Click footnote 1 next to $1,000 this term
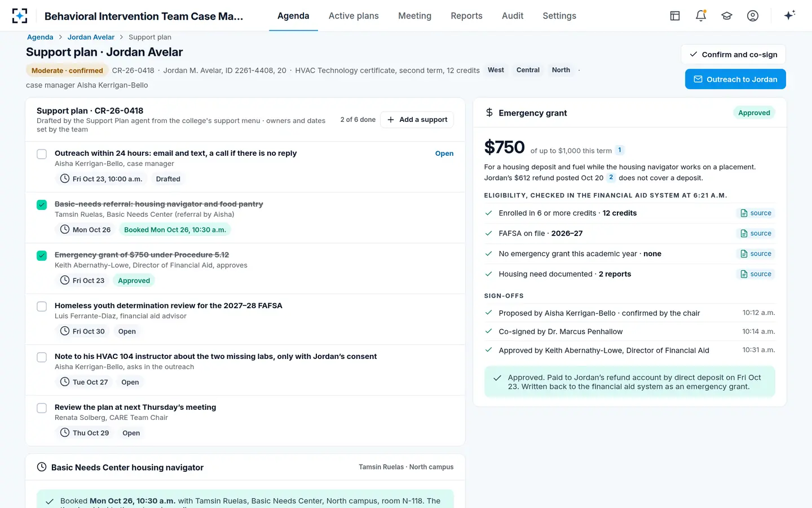The width and height of the screenshot is (812, 508). coord(620,150)
